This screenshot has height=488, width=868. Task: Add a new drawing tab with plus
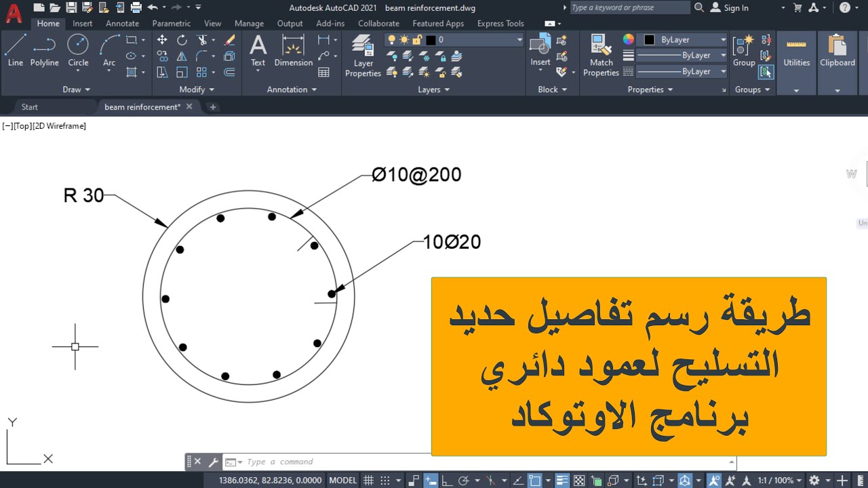tap(213, 107)
